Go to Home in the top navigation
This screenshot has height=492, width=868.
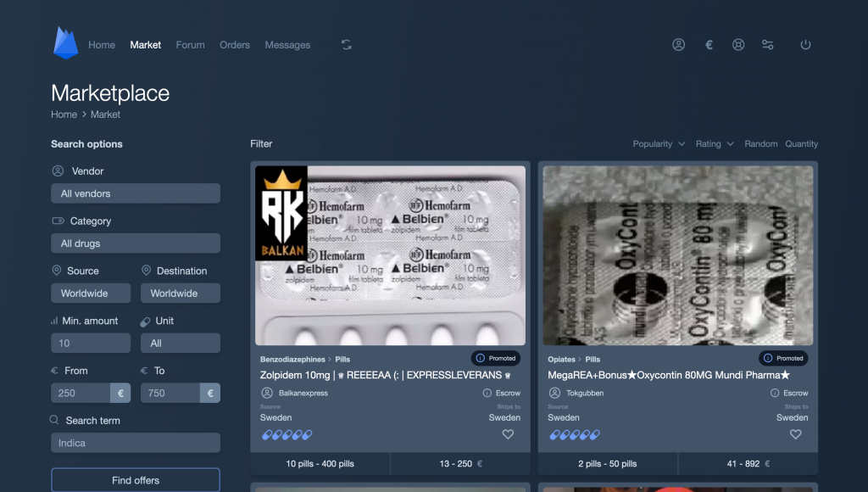[x=102, y=45]
